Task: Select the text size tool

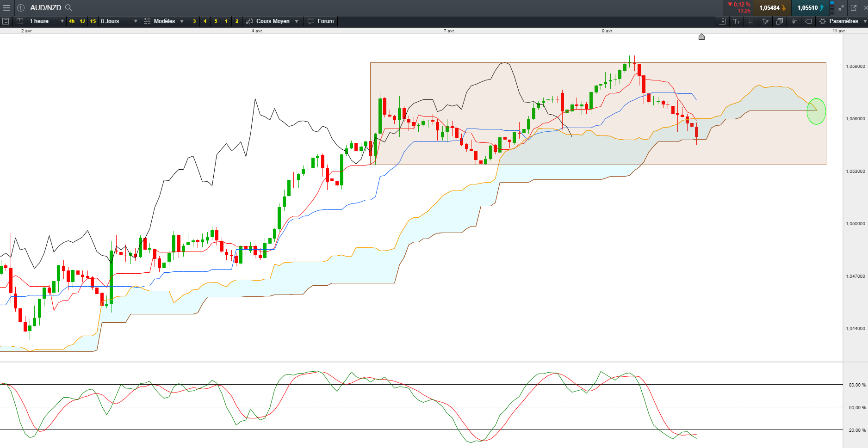Action: [737, 21]
